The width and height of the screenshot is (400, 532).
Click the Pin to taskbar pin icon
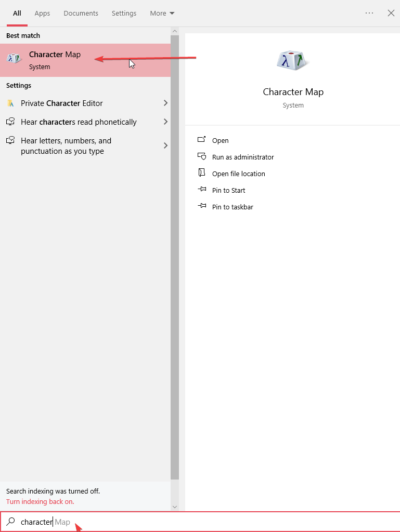pyautogui.click(x=202, y=207)
